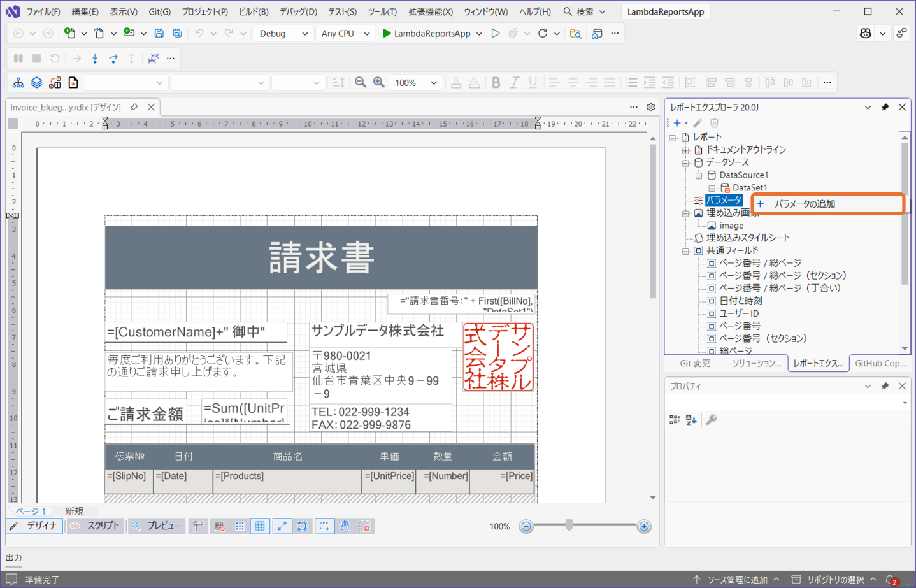Toggle the line grid display button

[x=260, y=526]
